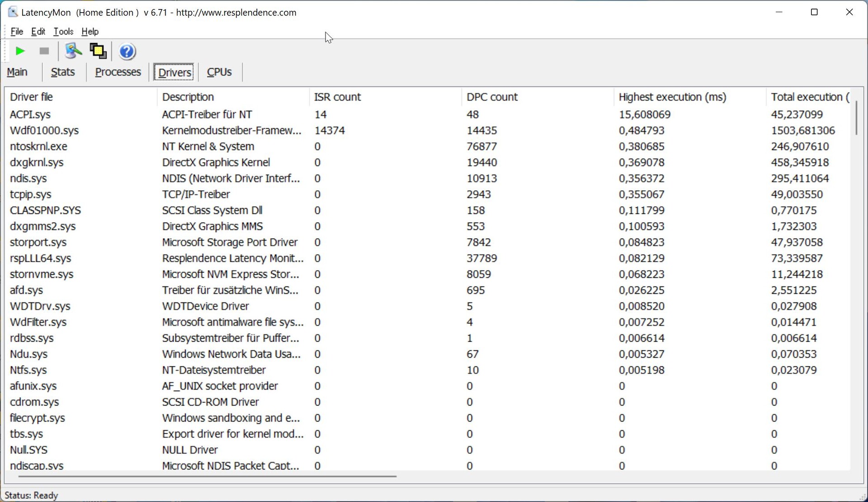Click the yellow overlapping windows toolbar icon

pos(98,51)
